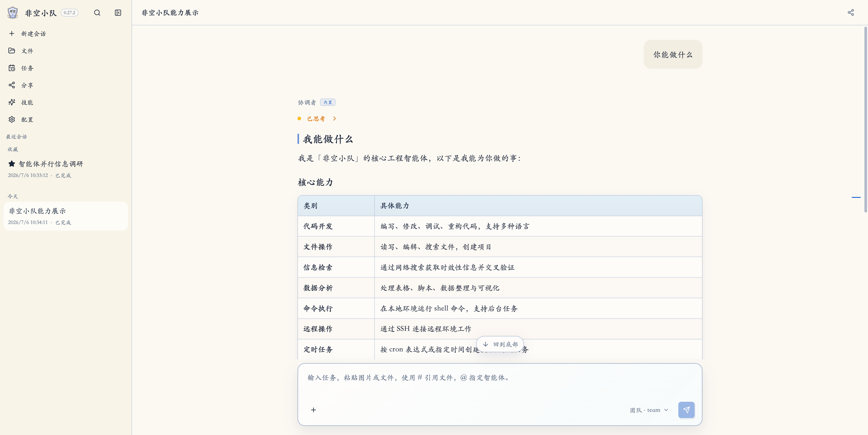Share conversation via top-right share icon
Screen dimensions: 868x435
click(x=851, y=12)
